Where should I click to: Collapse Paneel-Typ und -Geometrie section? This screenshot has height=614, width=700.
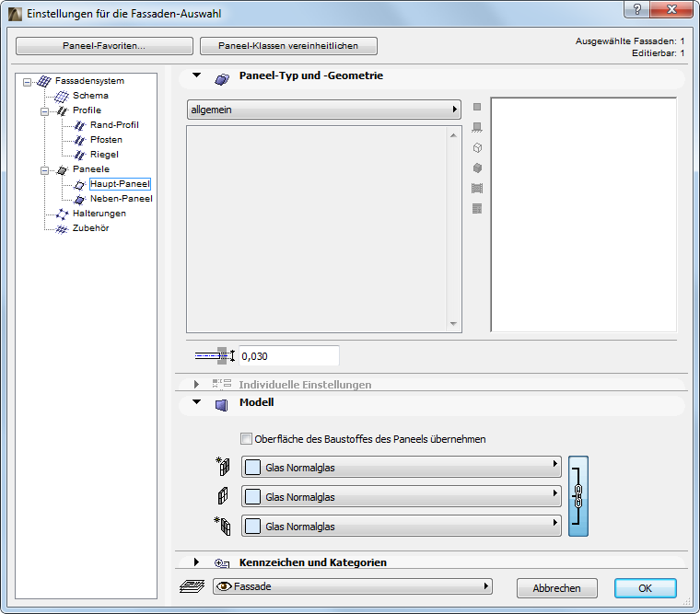tap(196, 75)
